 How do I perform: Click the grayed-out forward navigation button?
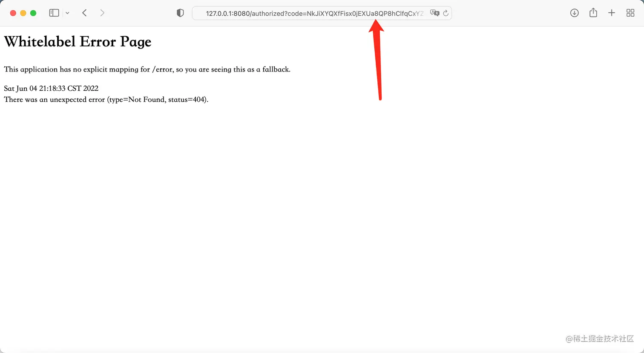102,13
